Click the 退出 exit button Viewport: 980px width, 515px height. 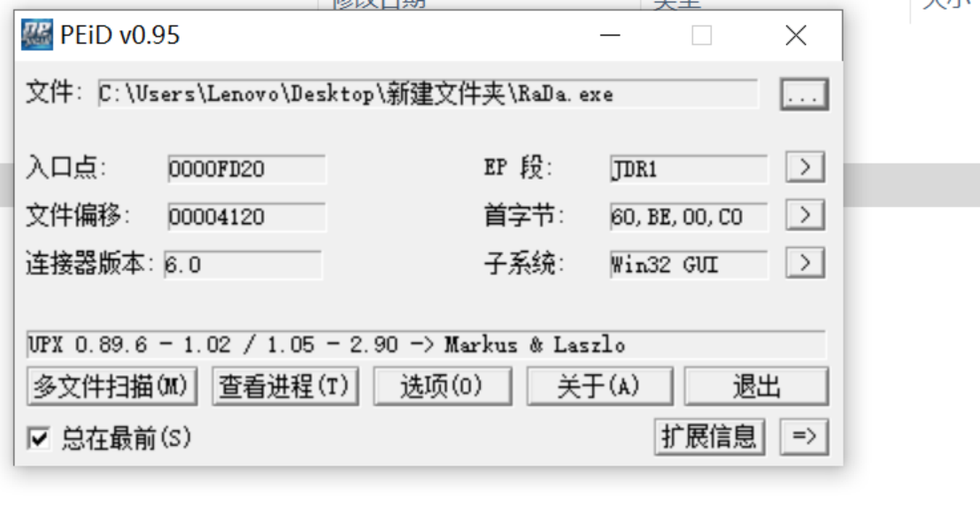point(756,387)
